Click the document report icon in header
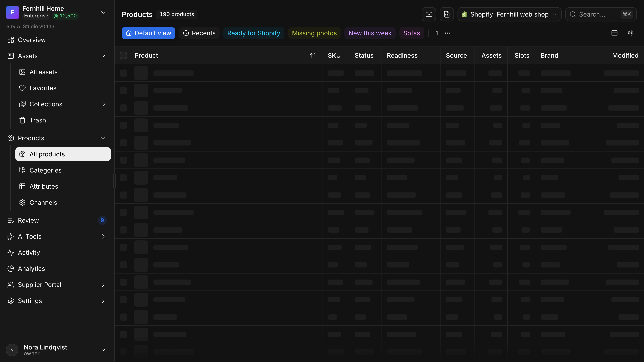The width and height of the screenshot is (644, 362). tap(447, 14)
